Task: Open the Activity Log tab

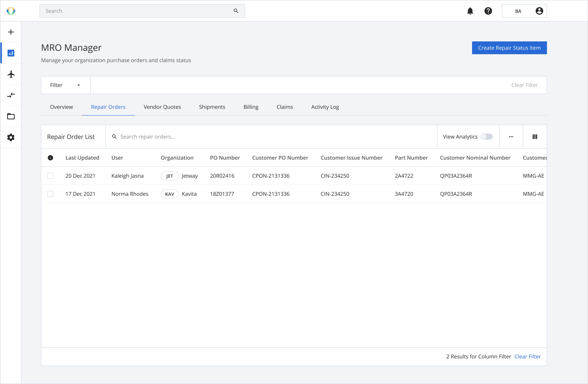Action: (325, 107)
